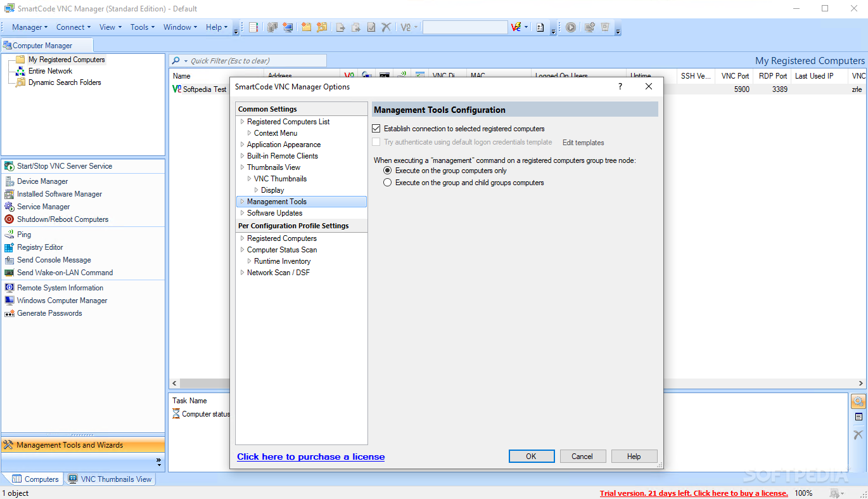Viewport: 868px width, 499px height.
Task: Select Execute on group and child groups computers
Action: pyautogui.click(x=388, y=183)
